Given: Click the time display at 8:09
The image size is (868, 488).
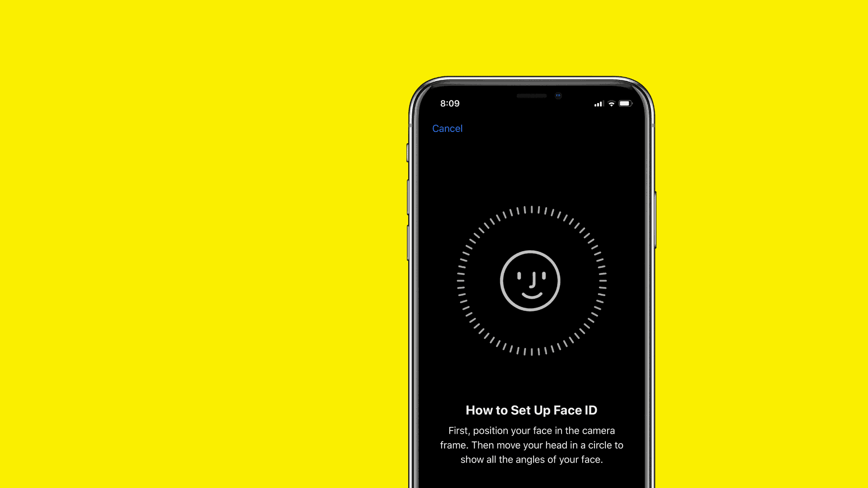Looking at the screenshot, I should (x=449, y=103).
